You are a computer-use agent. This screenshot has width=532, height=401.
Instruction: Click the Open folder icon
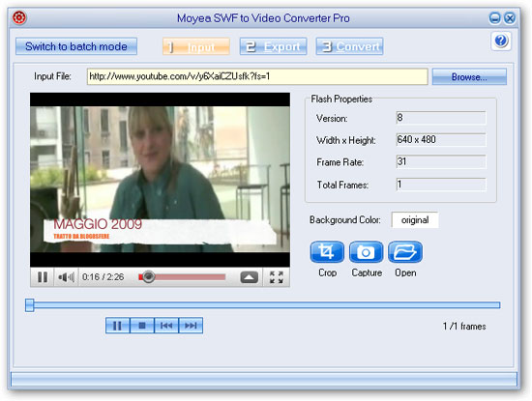point(405,252)
